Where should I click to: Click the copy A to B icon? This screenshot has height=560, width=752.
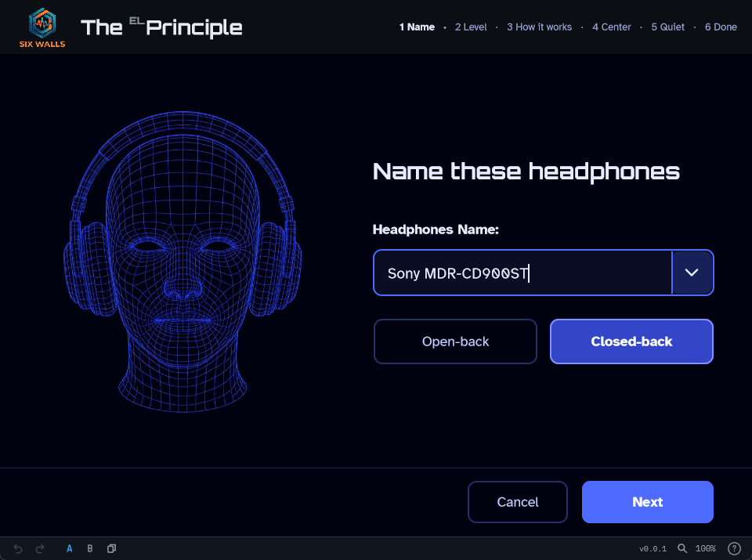coord(111,548)
